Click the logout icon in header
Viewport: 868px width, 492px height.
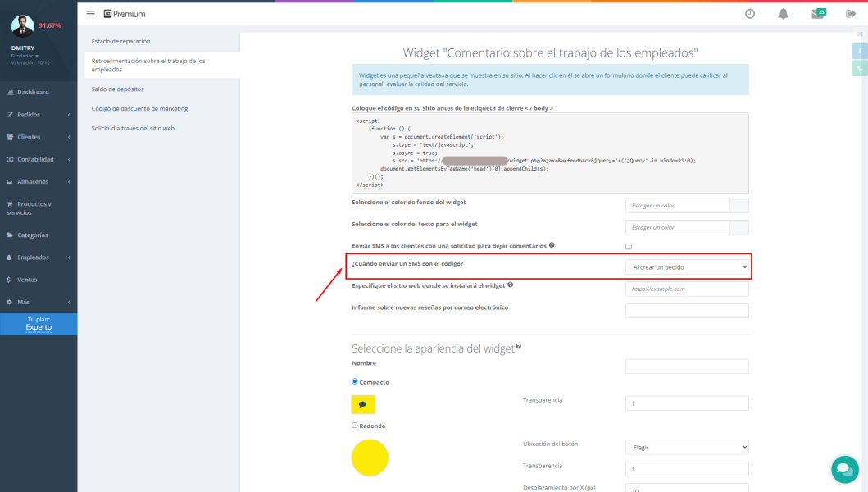click(851, 14)
